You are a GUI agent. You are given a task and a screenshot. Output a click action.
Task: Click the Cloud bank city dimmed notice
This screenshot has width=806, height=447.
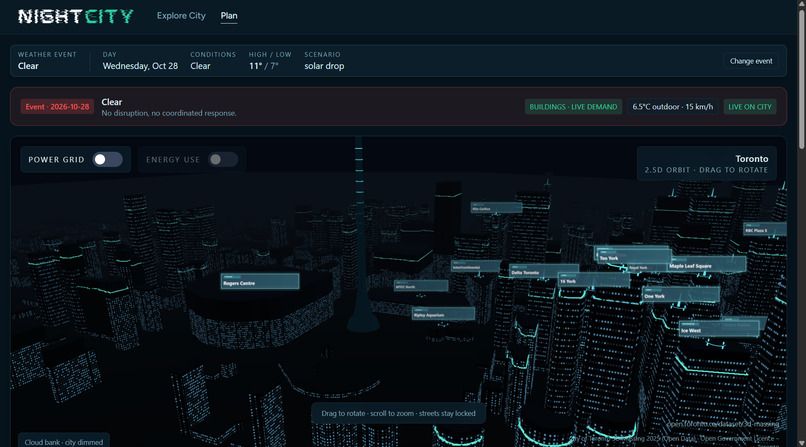[64, 442]
